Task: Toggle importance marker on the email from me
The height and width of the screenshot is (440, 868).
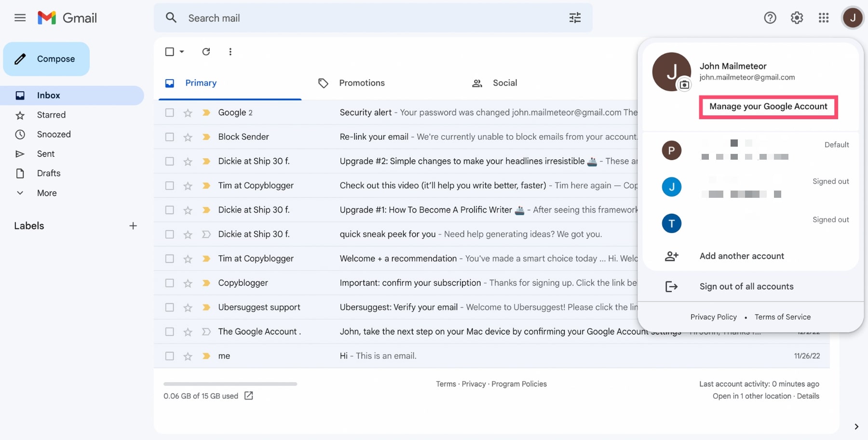Action: [206, 356]
